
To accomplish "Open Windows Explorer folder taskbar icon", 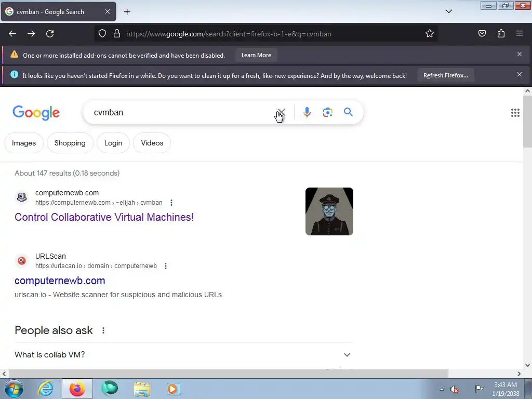I will (x=142, y=389).
